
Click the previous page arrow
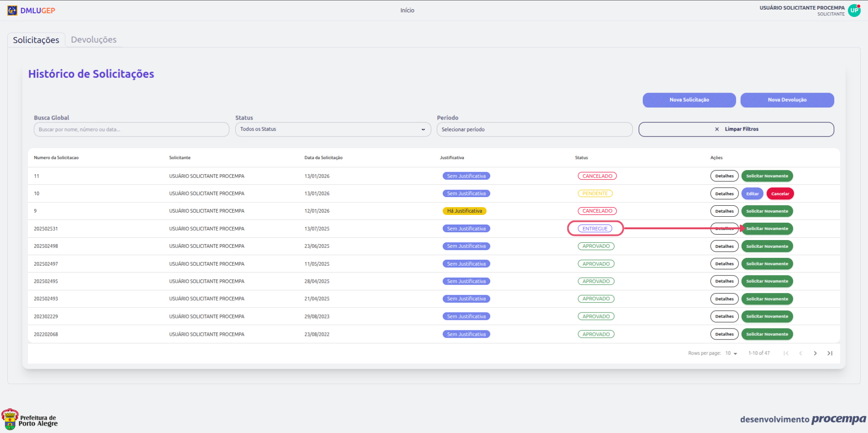pyautogui.click(x=801, y=353)
